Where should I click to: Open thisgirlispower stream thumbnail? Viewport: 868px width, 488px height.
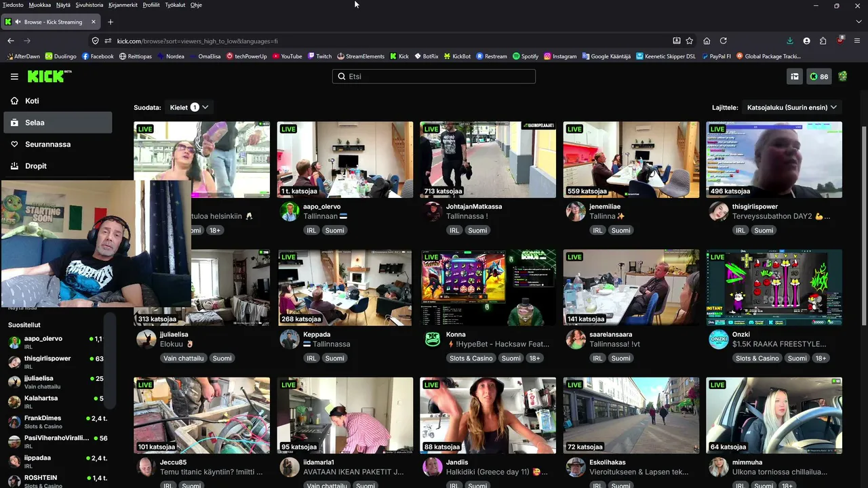click(774, 160)
